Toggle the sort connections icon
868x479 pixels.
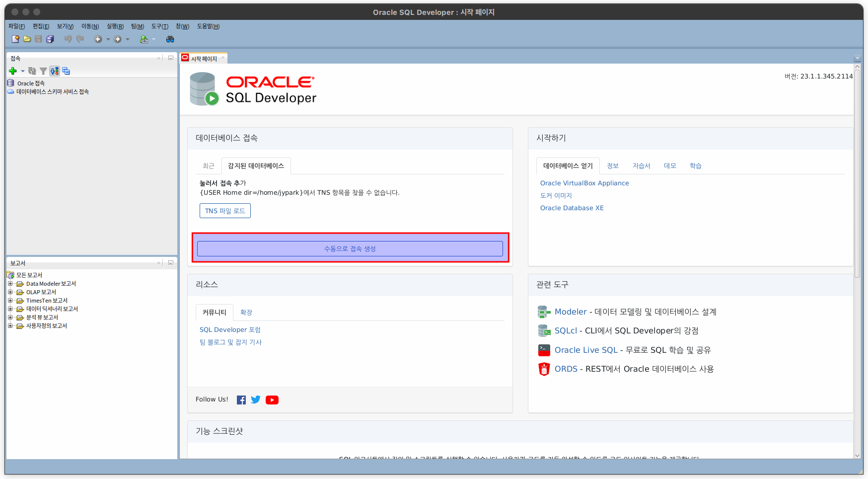(x=55, y=71)
